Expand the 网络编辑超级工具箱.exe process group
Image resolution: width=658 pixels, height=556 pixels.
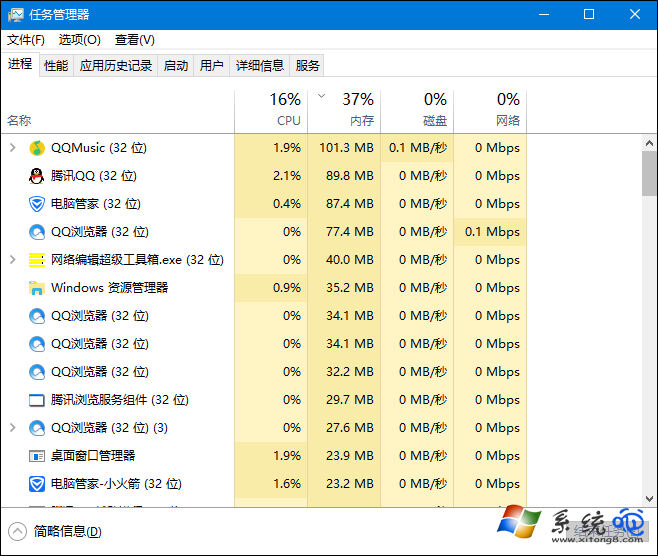pyautogui.click(x=13, y=260)
